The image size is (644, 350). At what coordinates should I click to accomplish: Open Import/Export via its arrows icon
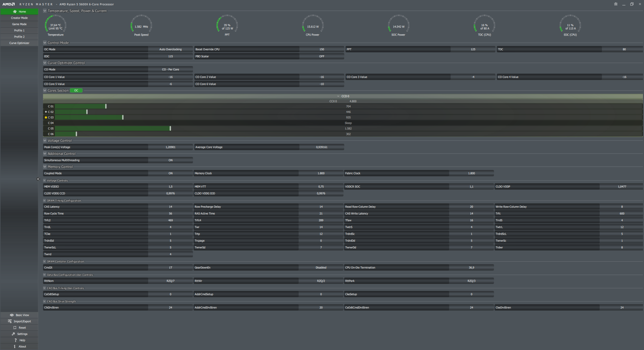click(10, 321)
